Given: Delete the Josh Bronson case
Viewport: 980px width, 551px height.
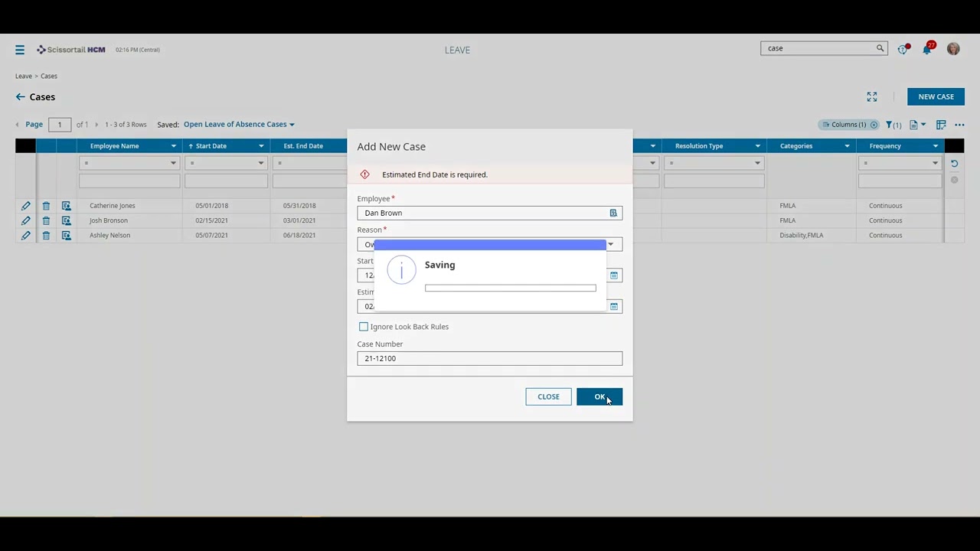Looking at the screenshot, I should (x=46, y=220).
